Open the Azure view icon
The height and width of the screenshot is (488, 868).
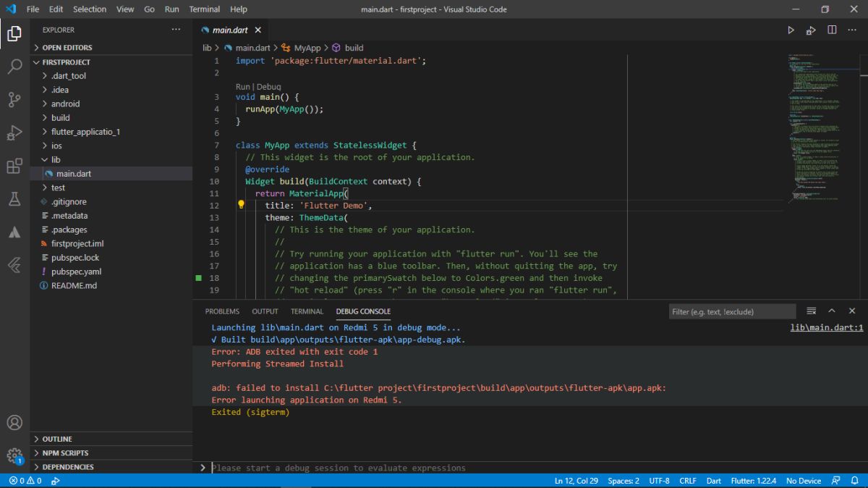(x=14, y=232)
